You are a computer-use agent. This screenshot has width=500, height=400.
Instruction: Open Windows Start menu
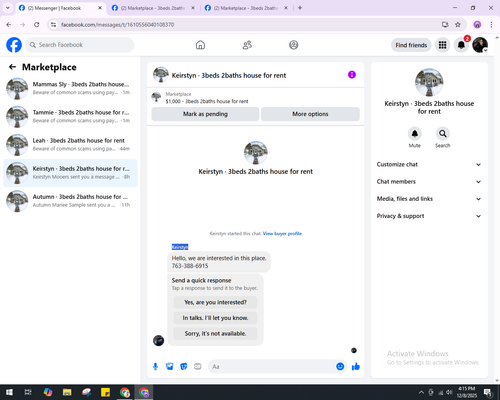(9, 392)
